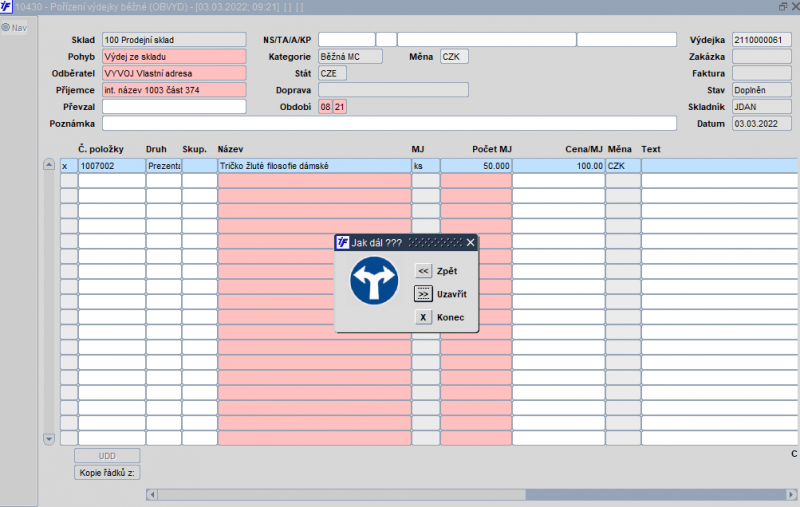Viewport: 800px width, 507px height.
Task: Click the Cena/MJ column header
Action: 584,149
